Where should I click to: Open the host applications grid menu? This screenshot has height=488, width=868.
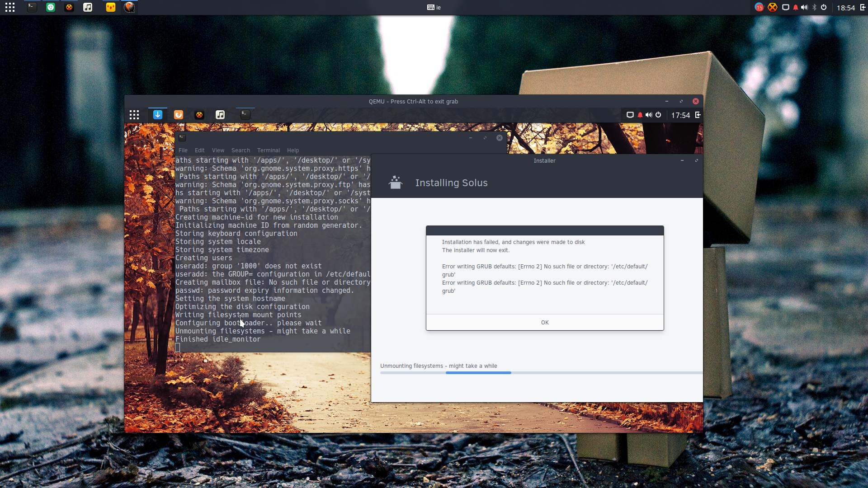[10, 7]
